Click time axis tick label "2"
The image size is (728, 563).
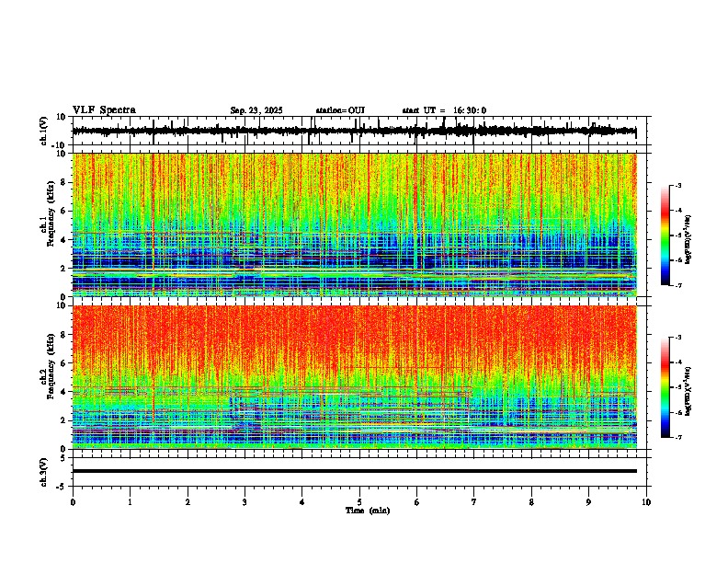[x=188, y=502]
